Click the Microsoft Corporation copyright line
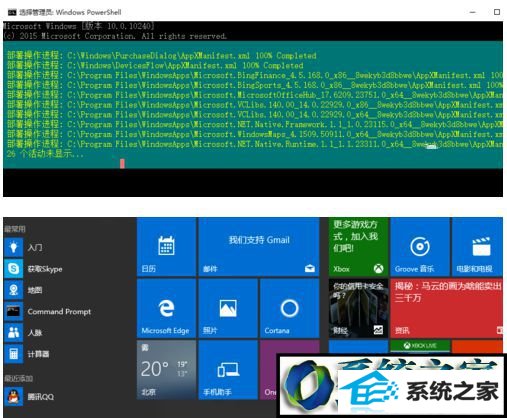Image resolution: width=507 pixels, height=418 pixels. coord(115,36)
